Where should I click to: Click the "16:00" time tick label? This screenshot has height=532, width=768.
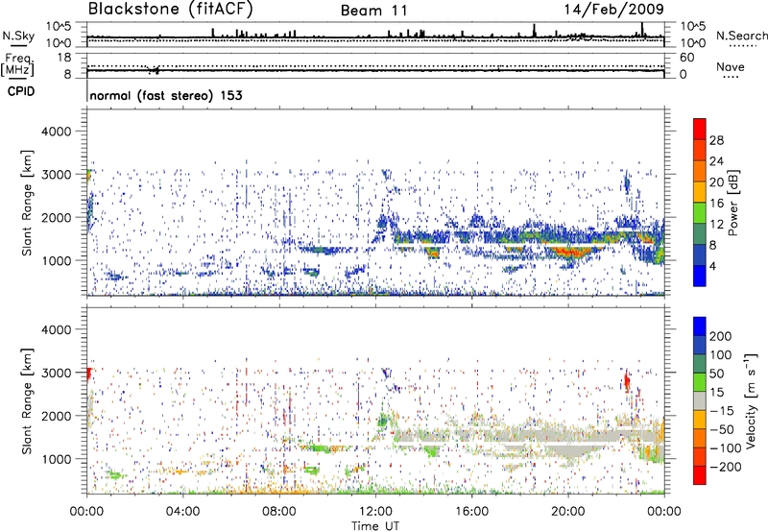471,512
